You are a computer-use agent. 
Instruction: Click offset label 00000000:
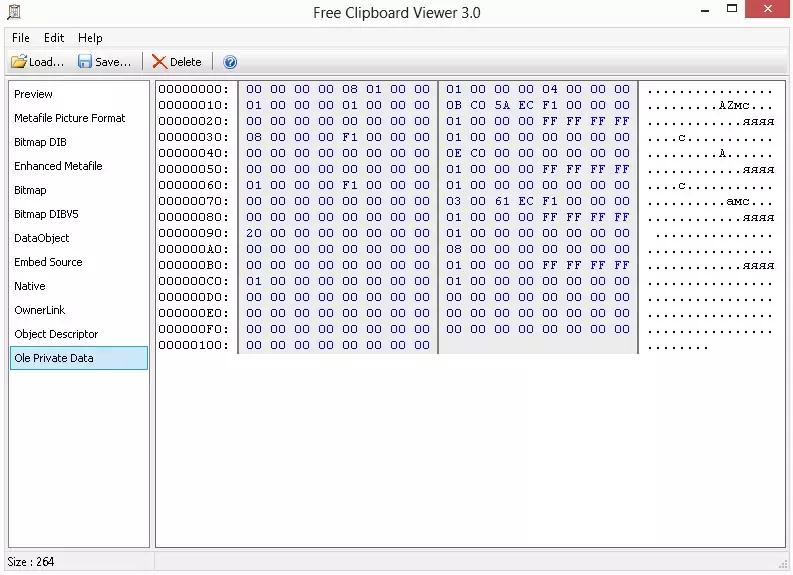(x=193, y=89)
